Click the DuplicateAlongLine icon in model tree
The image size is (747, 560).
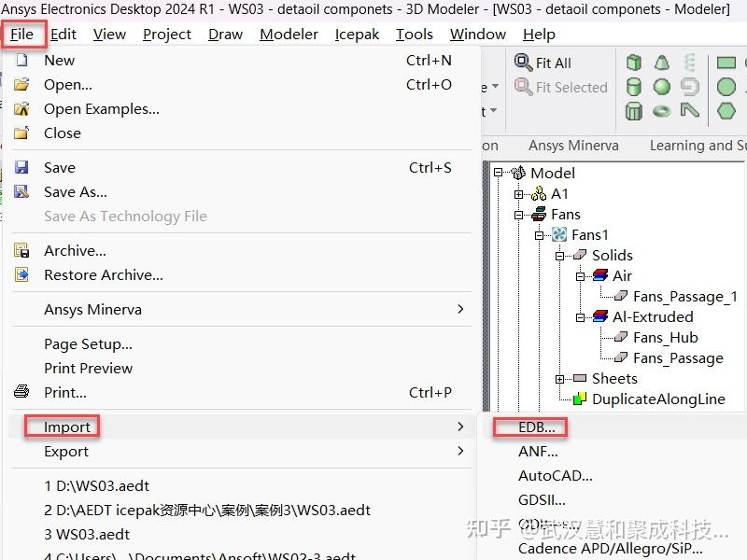579,399
